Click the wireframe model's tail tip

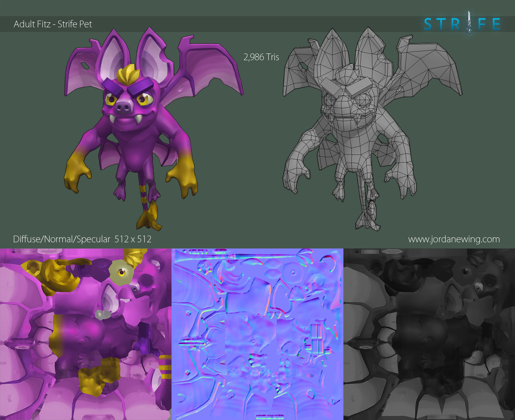pyautogui.click(x=368, y=220)
